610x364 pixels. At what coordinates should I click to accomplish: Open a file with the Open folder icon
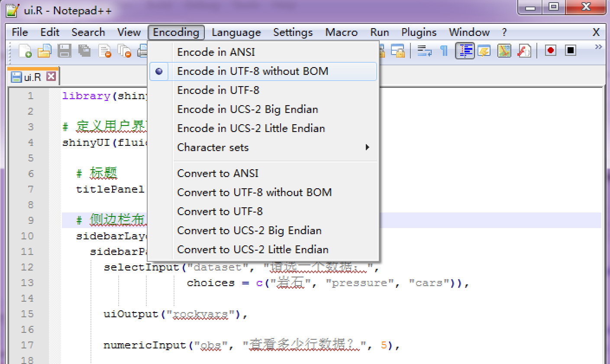pos(45,51)
